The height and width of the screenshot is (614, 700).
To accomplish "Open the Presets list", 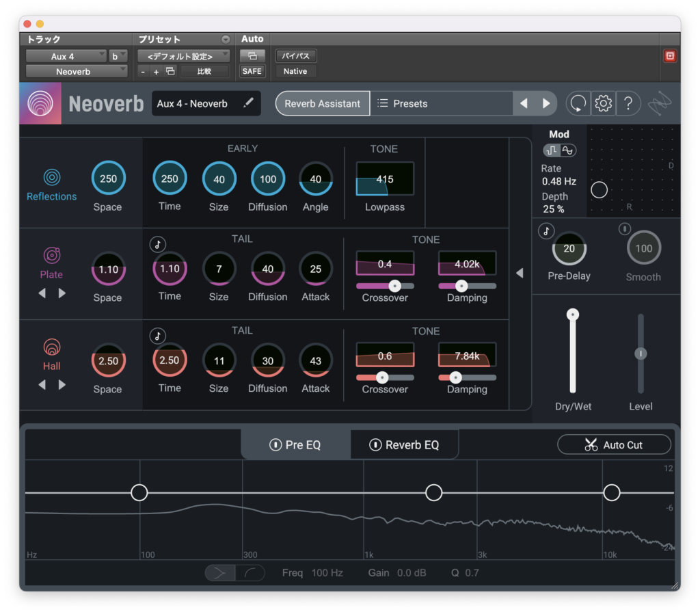I will (441, 104).
